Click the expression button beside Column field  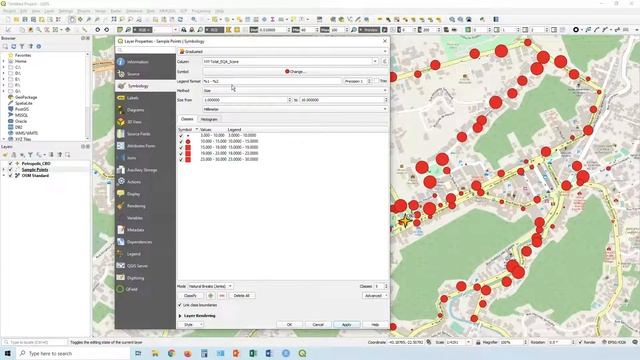coord(384,61)
